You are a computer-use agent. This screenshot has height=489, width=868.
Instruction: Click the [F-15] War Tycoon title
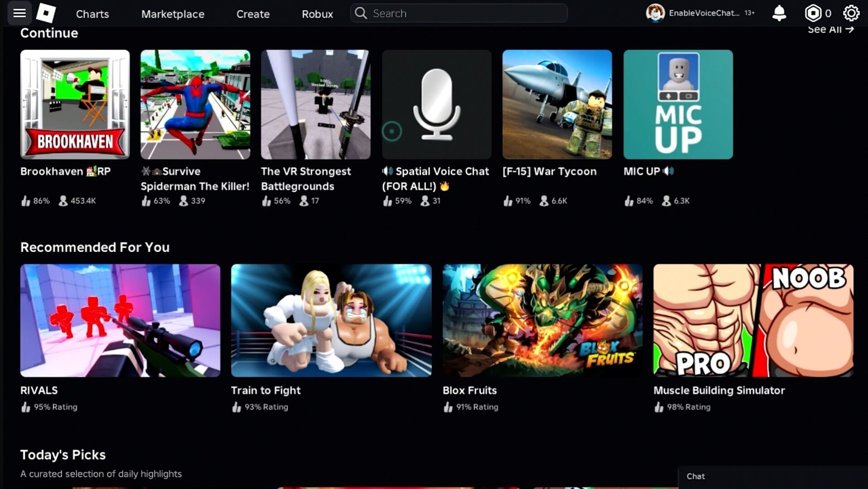tap(550, 172)
